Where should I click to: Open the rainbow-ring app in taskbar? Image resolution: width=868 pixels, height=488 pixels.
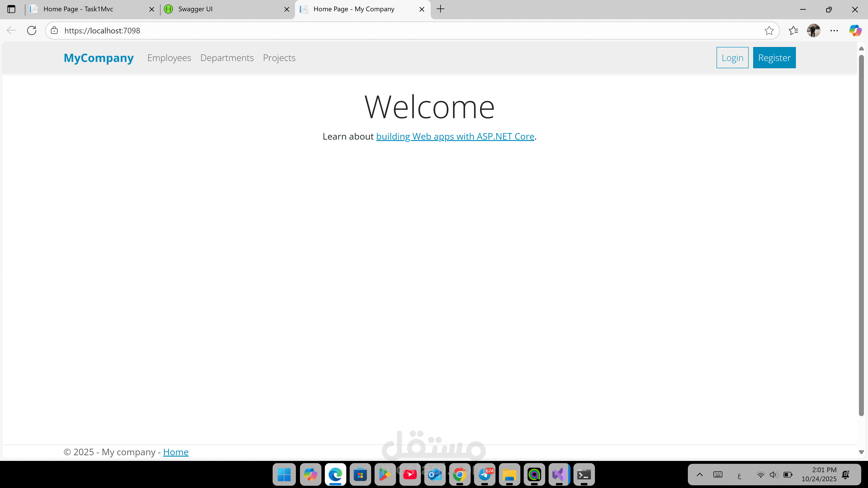coord(534,474)
